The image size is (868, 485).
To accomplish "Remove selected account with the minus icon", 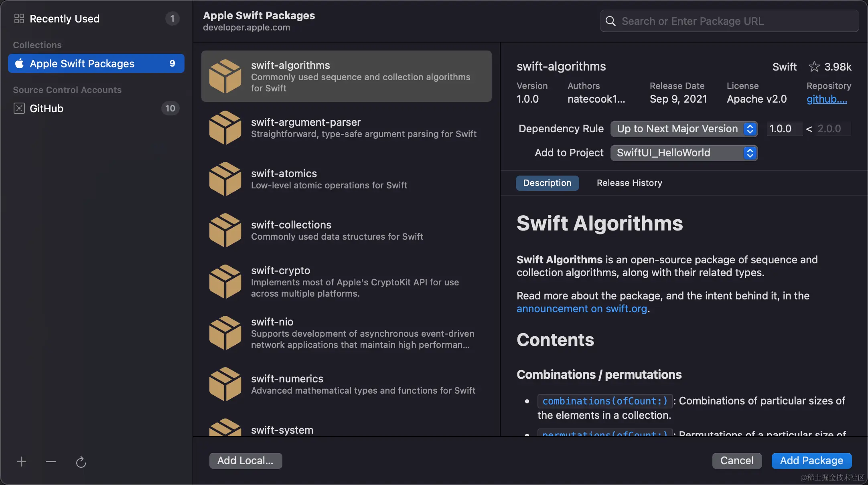I will pyautogui.click(x=51, y=461).
